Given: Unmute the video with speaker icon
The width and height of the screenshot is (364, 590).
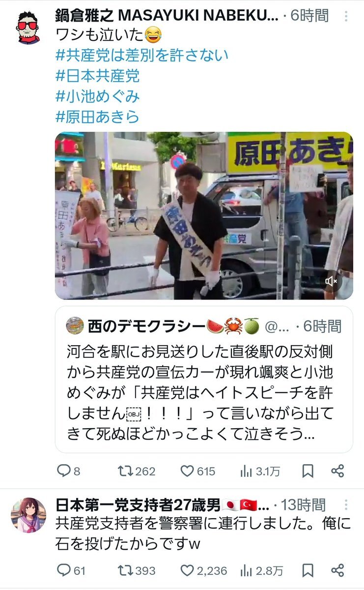Looking at the screenshot, I should 332,281.
